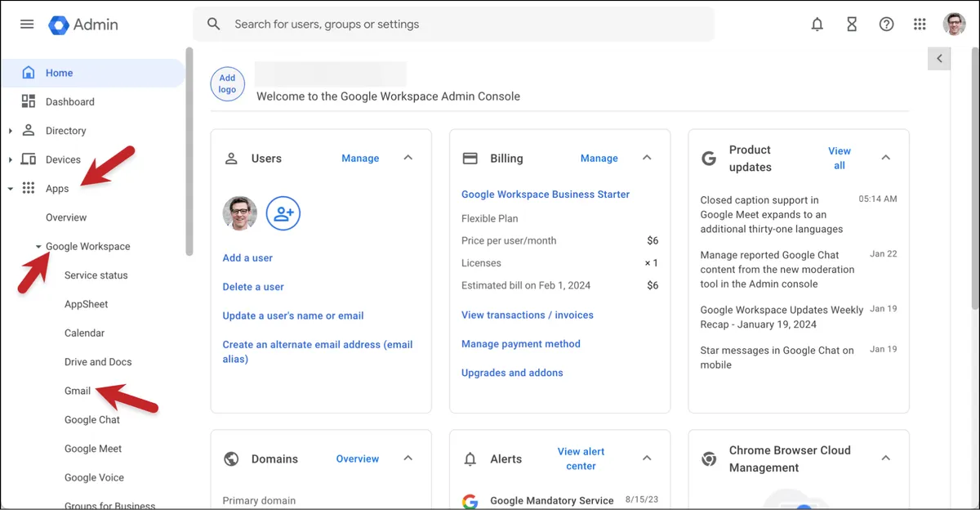980x510 pixels.
Task: Click the Devices icon in sidebar
Action: 29,159
